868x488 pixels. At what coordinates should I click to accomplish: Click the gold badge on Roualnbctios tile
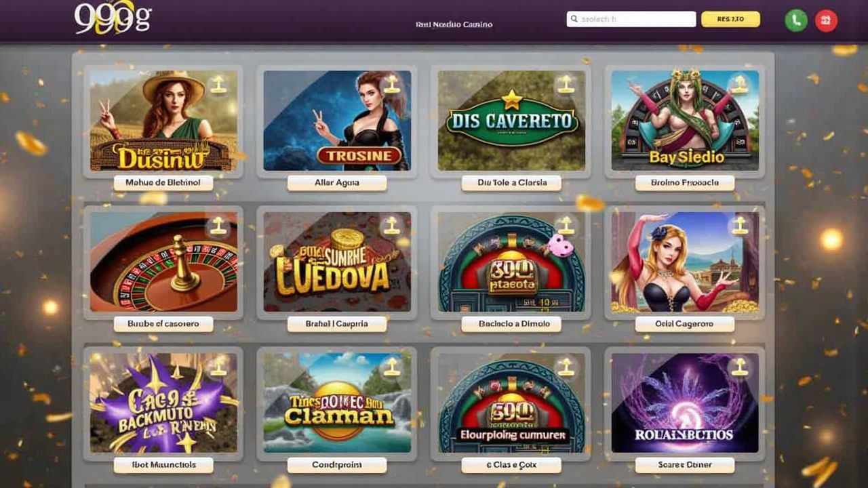coord(738,367)
